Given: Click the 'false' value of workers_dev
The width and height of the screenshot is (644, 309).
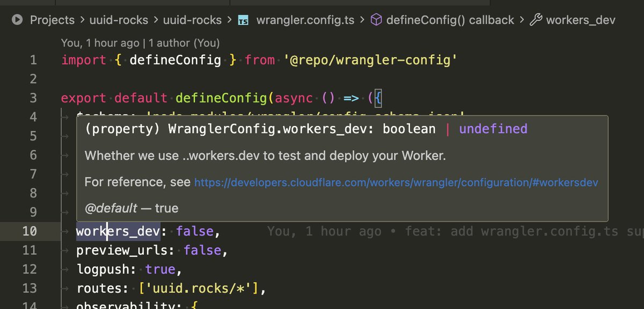Looking at the screenshot, I should tap(195, 231).
